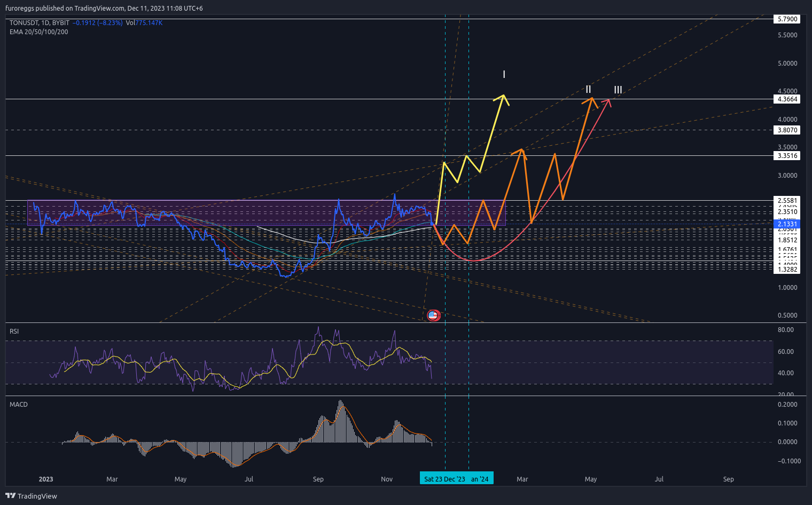
Task: Click the yellow scenario I label
Action: point(504,75)
